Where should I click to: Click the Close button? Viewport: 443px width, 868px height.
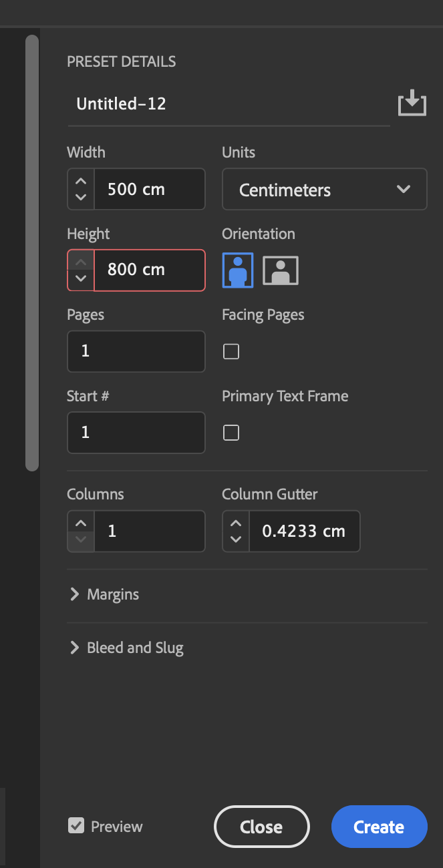(261, 827)
